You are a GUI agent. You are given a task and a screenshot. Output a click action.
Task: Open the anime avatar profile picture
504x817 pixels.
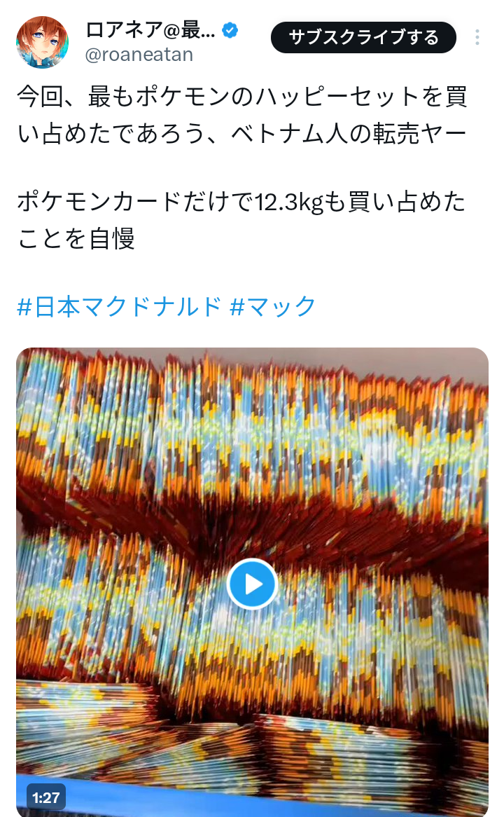click(42, 42)
